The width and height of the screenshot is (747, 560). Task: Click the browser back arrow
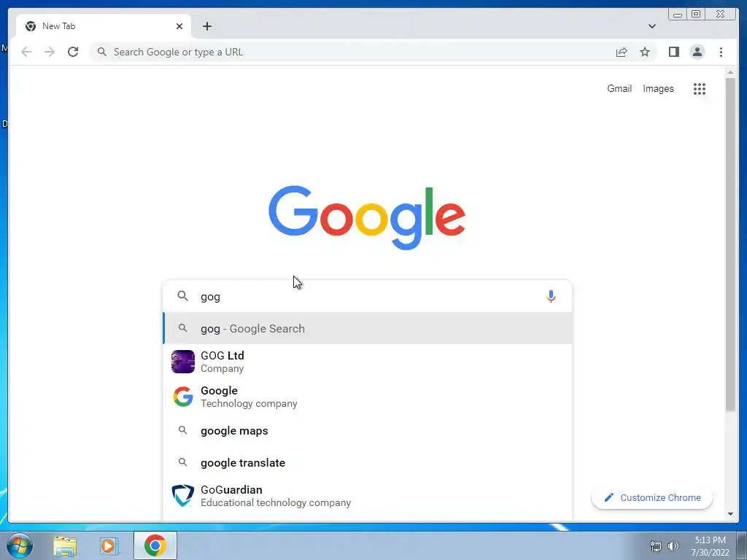[26, 52]
